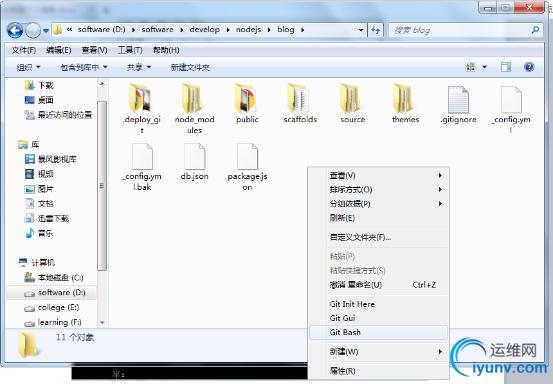This screenshot has height=384, width=553.
Task: Click navigation pane scrollbar up arrow
Action: 102,84
